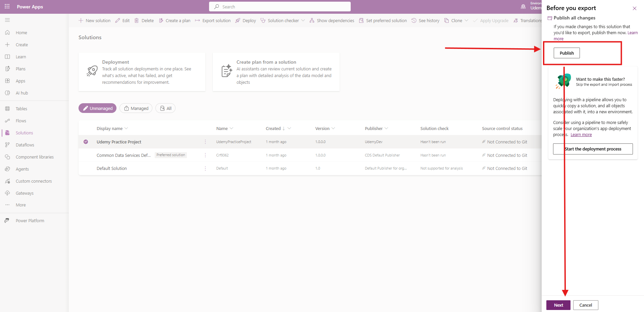
Task: Click the search box at top
Action: [x=280, y=7]
